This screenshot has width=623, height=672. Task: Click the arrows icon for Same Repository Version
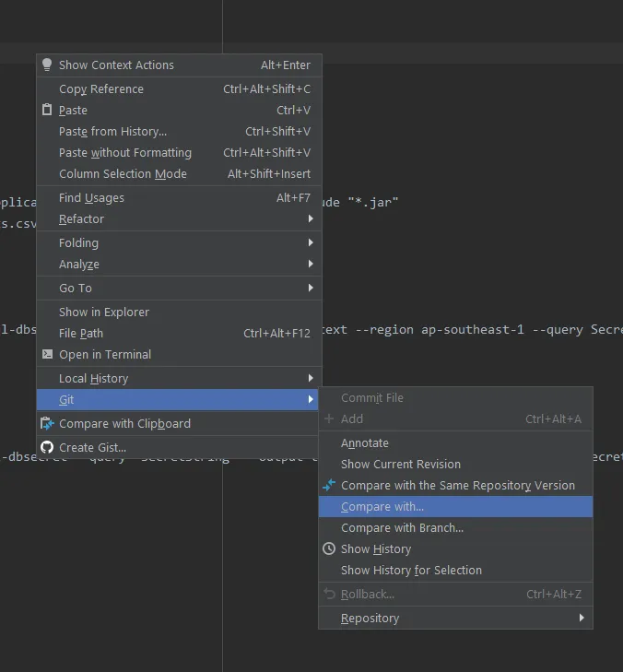(329, 485)
